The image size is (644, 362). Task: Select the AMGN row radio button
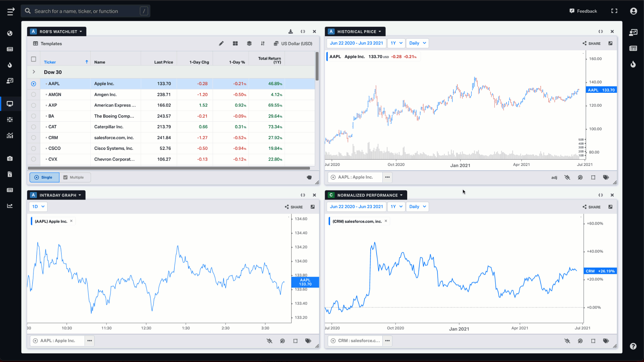[34, 95]
